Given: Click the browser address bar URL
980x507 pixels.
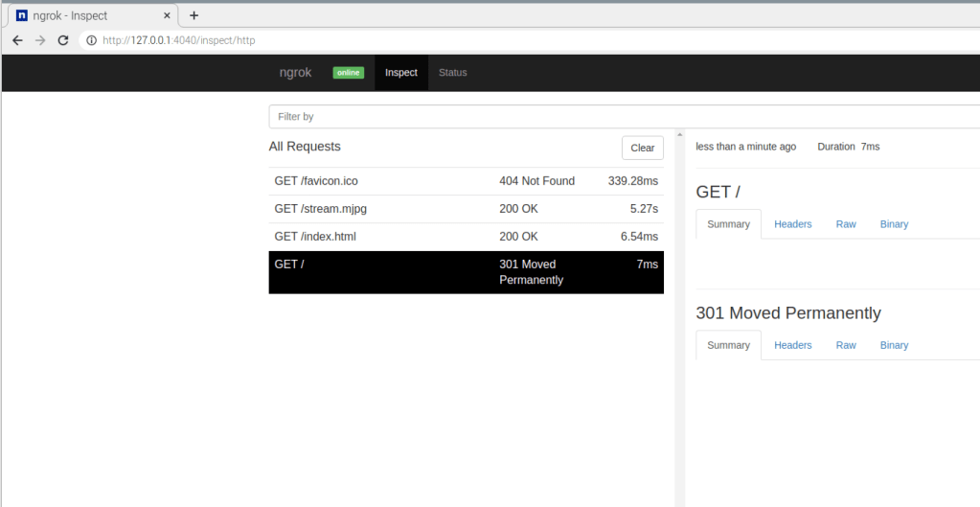Looking at the screenshot, I should (x=178, y=40).
